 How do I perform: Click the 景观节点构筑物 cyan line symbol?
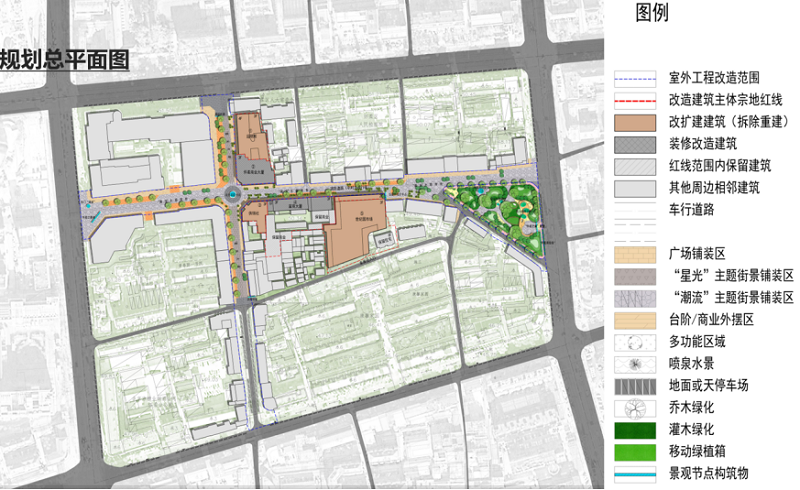point(635,473)
